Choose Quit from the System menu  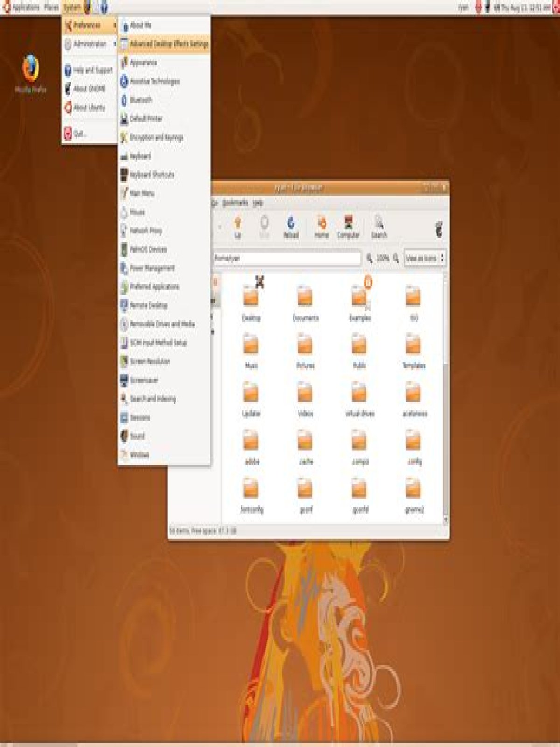click(x=89, y=134)
